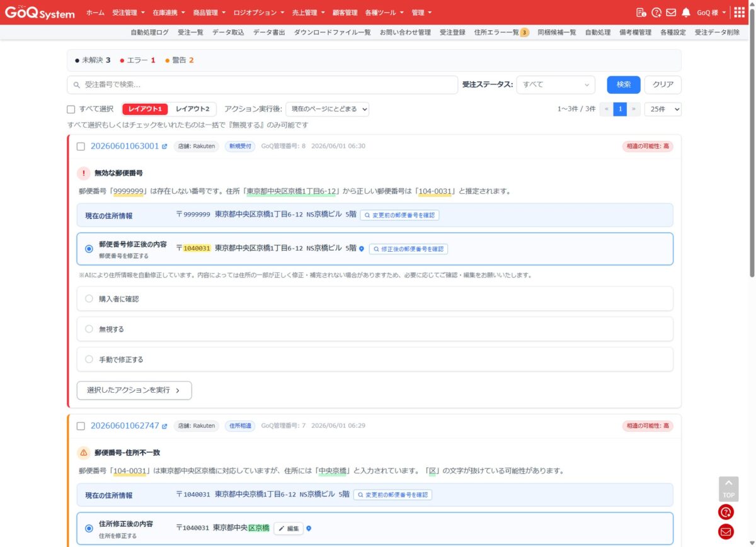Viewport: 756px width, 547px height.
Task: Open external link icon beside order 20260601062747
Action: click(164, 426)
